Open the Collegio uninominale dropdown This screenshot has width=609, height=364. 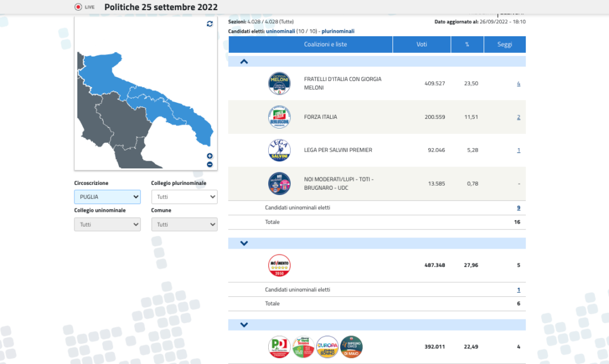pyautogui.click(x=107, y=225)
